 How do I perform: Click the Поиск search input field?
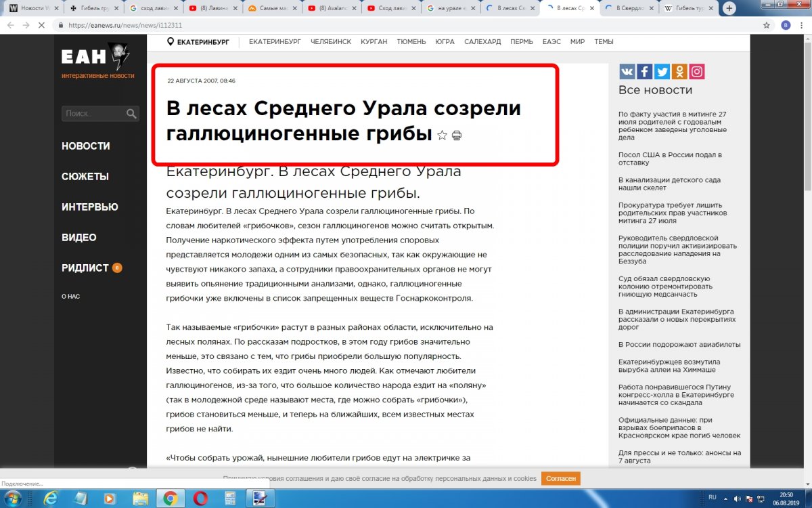click(93, 114)
